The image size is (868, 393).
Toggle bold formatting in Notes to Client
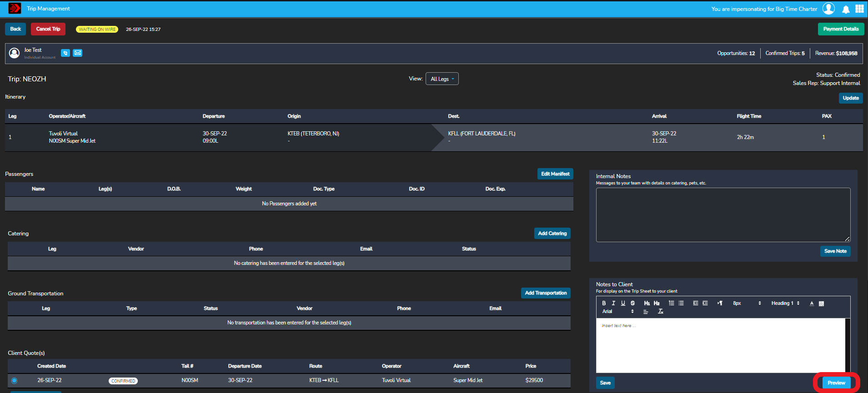pos(604,303)
